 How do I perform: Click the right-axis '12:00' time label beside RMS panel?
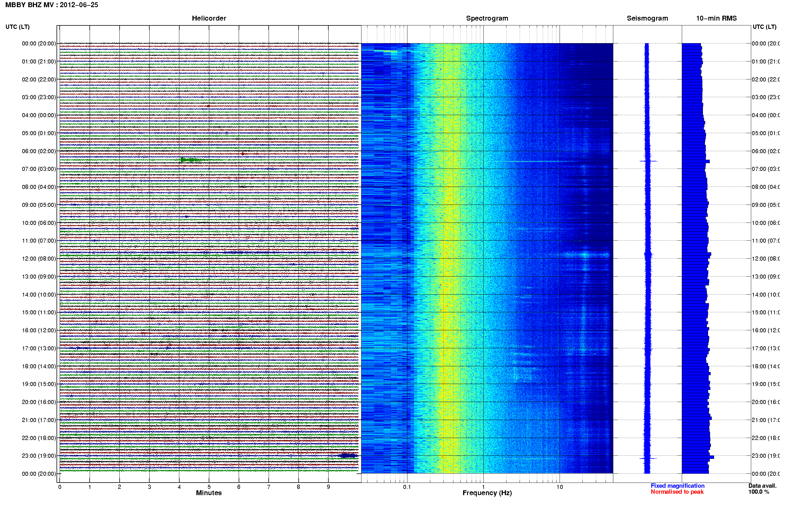point(766,259)
